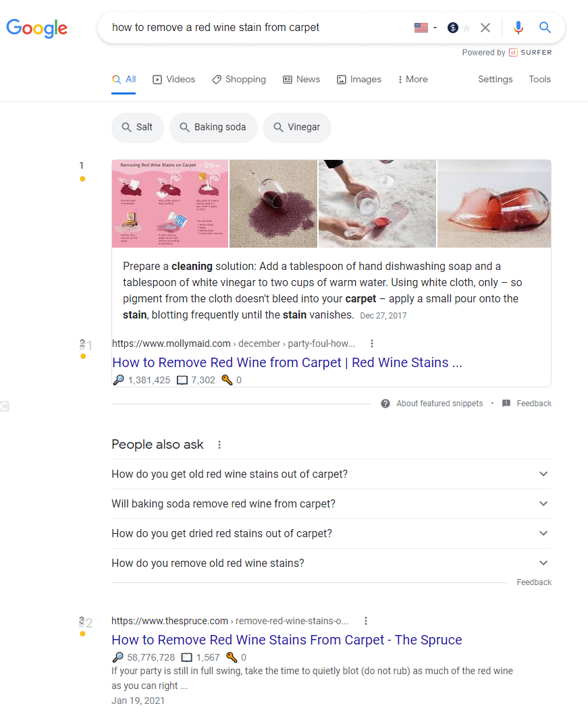This screenshot has height=716, width=588.
Task: Click the US flag country selector icon
Action: 421,27
